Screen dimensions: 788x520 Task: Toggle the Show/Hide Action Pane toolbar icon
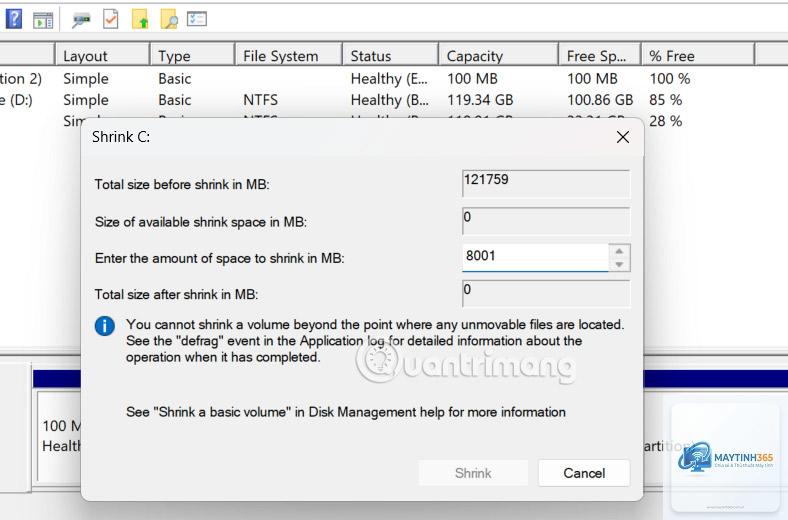[43, 20]
